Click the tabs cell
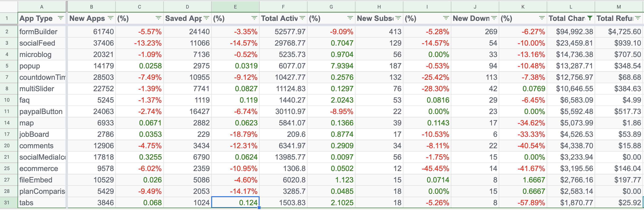The width and height of the screenshot is (644, 210). point(42,202)
